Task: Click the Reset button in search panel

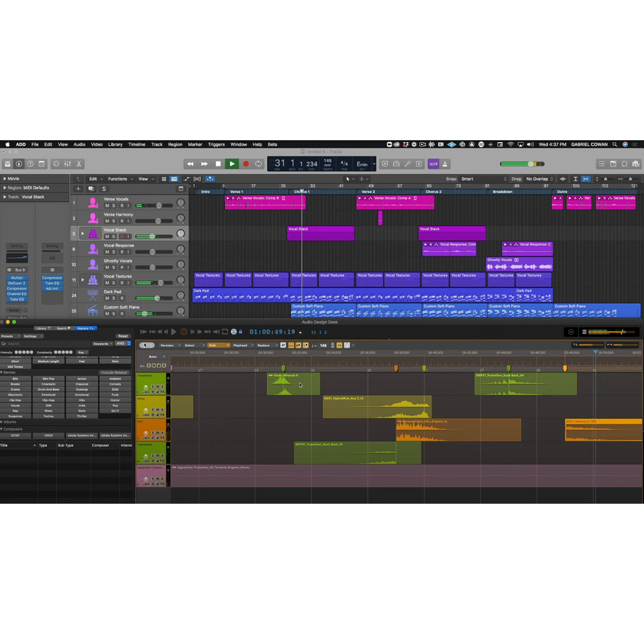Action: click(x=123, y=336)
